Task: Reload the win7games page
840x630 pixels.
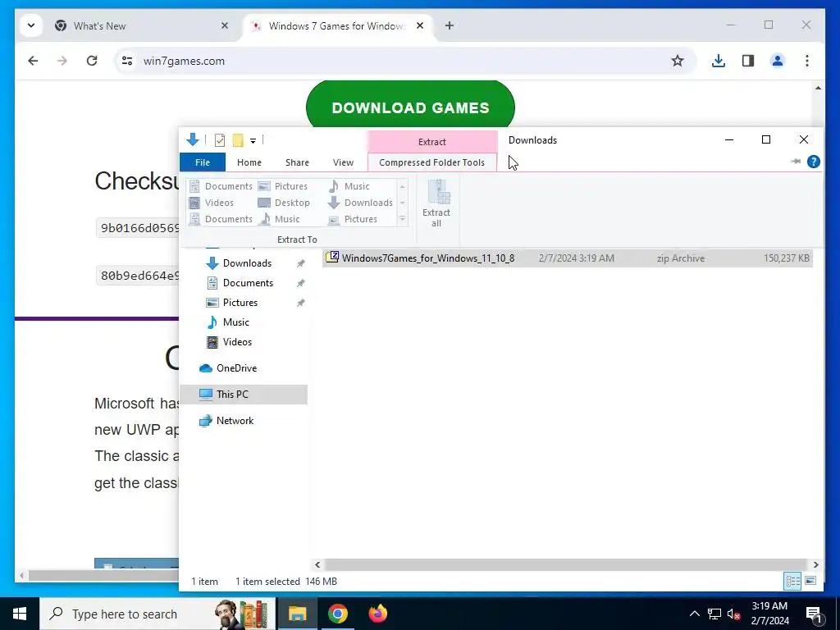Action: [x=92, y=61]
